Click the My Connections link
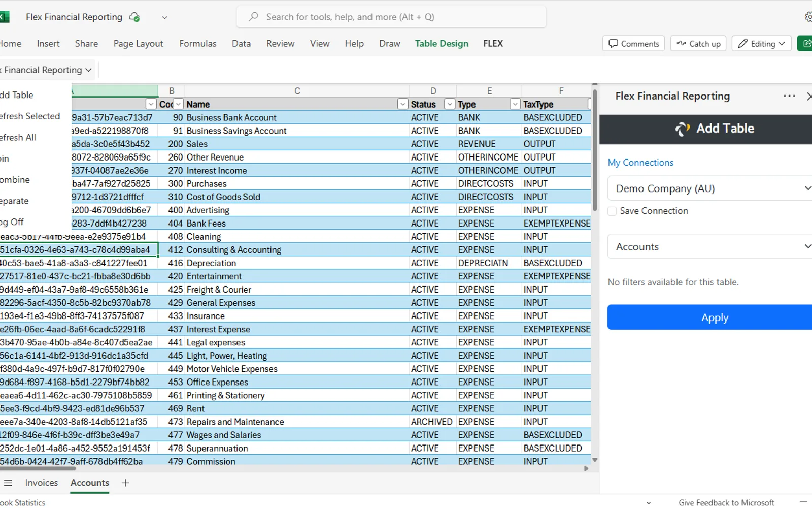Image resolution: width=812 pixels, height=508 pixels. click(x=640, y=163)
